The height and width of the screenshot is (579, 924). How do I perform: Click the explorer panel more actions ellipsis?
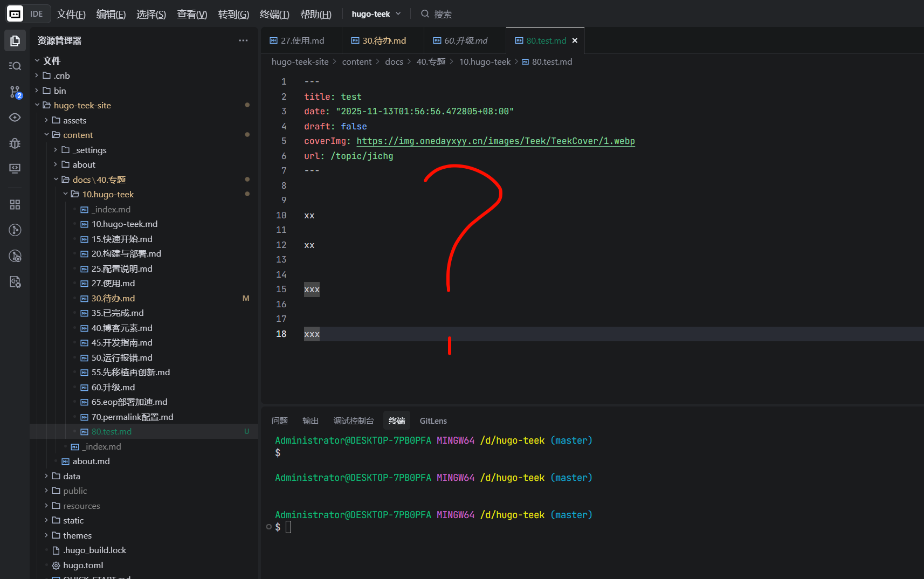point(243,40)
